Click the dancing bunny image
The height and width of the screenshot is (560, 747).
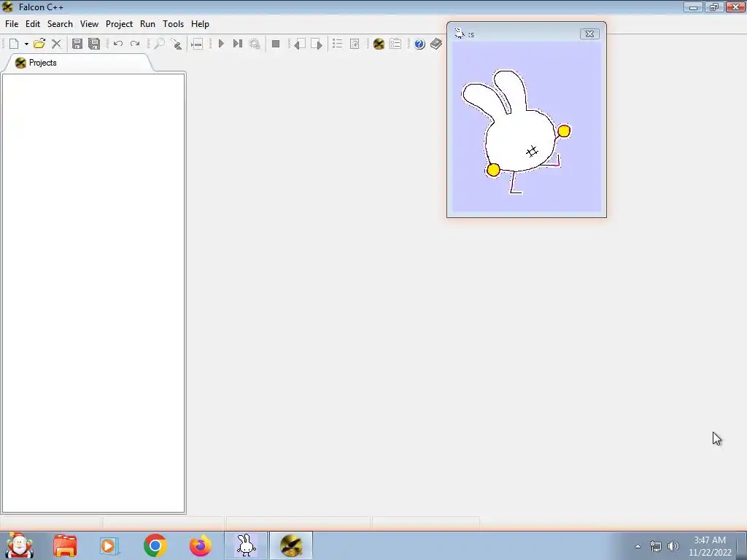click(x=516, y=131)
